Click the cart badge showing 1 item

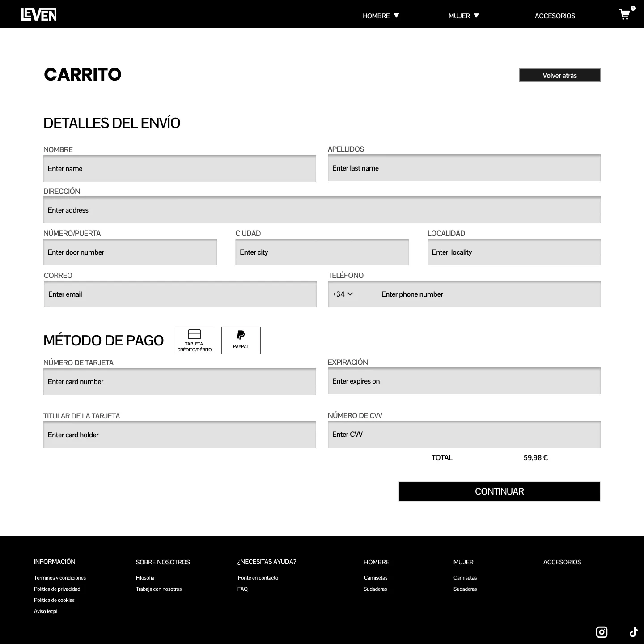pyautogui.click(x=632, y=8)
